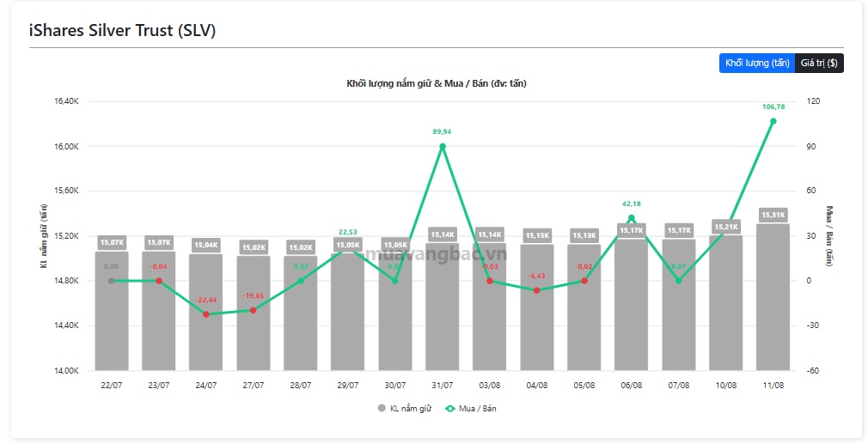Click the 0,01 green point on 07/08
This screenshot has width=868, height=444.
(679, 281)
